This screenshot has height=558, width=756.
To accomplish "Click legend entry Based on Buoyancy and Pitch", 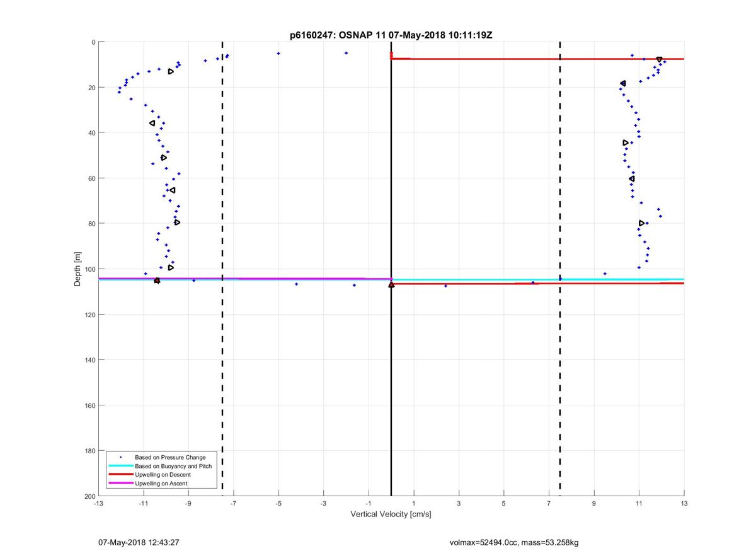I will [173, 466].
